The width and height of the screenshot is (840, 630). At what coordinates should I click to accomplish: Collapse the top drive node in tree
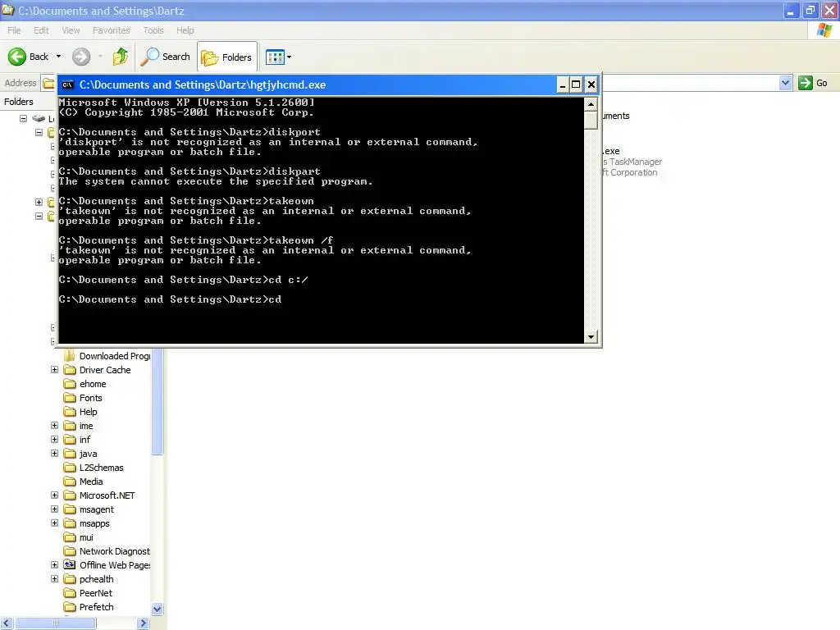23,118
